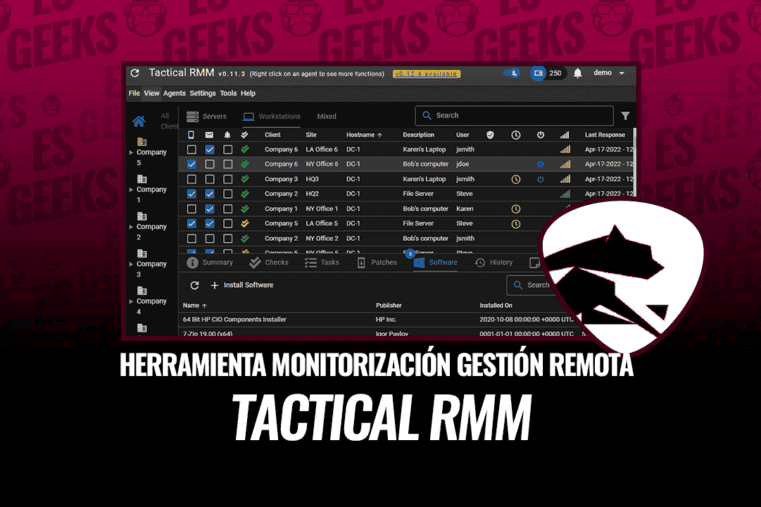This screenshot has width=761, height=507.
Task: Open the demo user dropdown
Action: click(609, 73)
